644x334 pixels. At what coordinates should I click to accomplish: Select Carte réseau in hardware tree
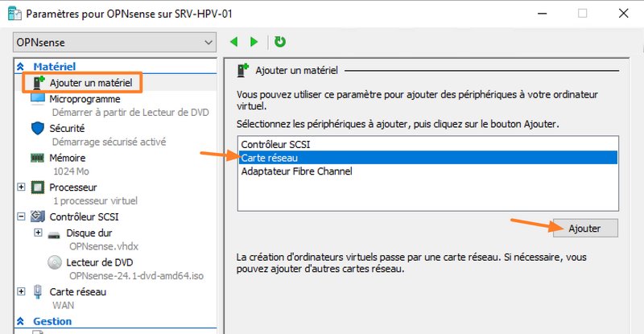click(x=77, y=291)
